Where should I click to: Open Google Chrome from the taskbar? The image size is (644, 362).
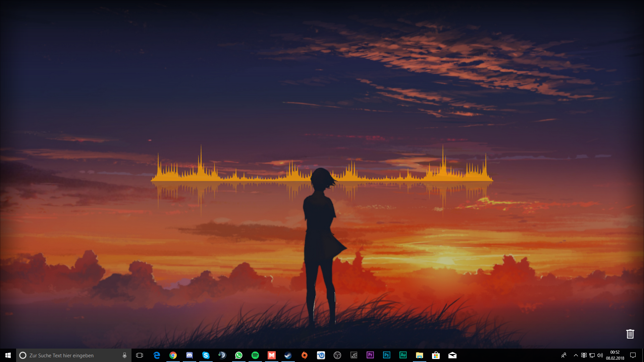tap(173, 355)
